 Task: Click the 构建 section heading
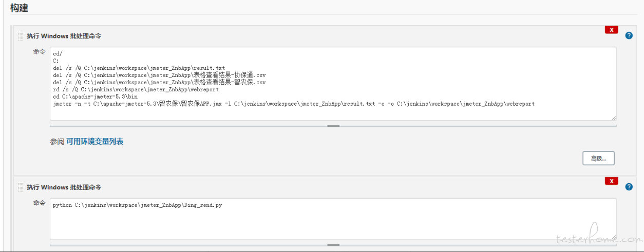19,8
